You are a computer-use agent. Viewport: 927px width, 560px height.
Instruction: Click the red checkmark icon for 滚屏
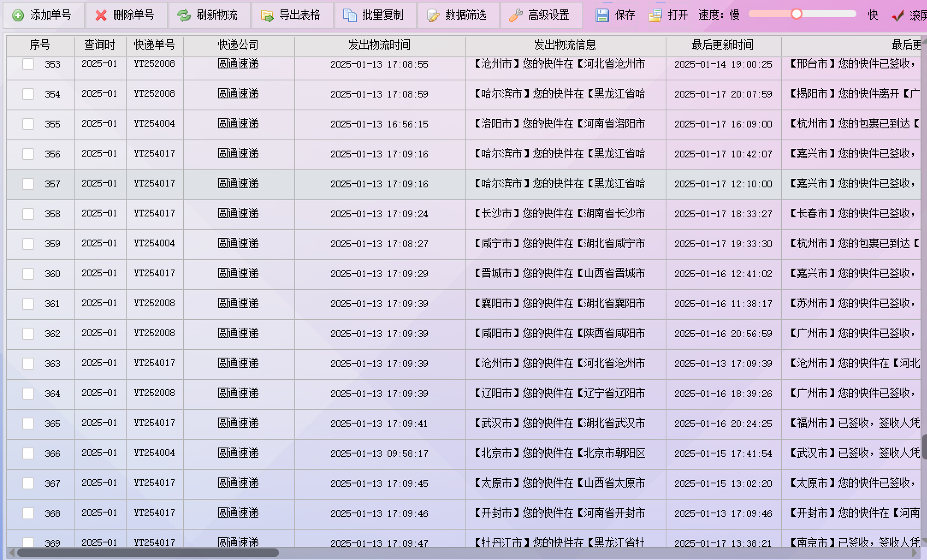pos(898,16)
